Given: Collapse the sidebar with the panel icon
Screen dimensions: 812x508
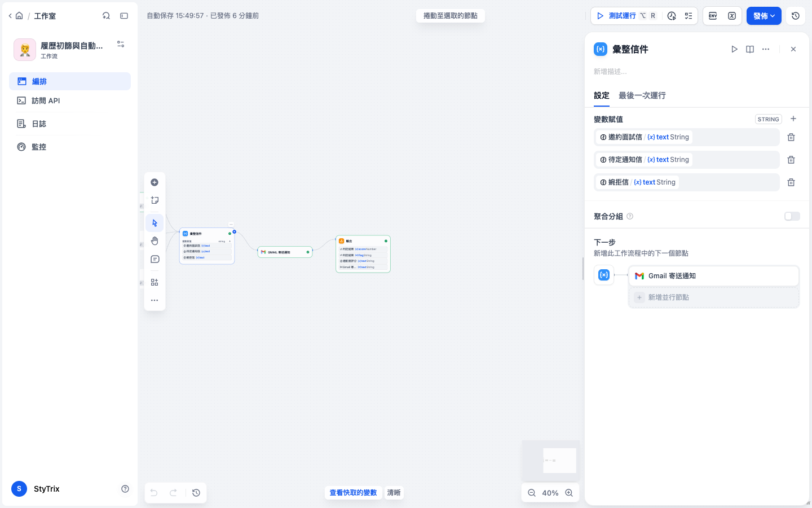Looking at the screenshot, I should [124, 16].
